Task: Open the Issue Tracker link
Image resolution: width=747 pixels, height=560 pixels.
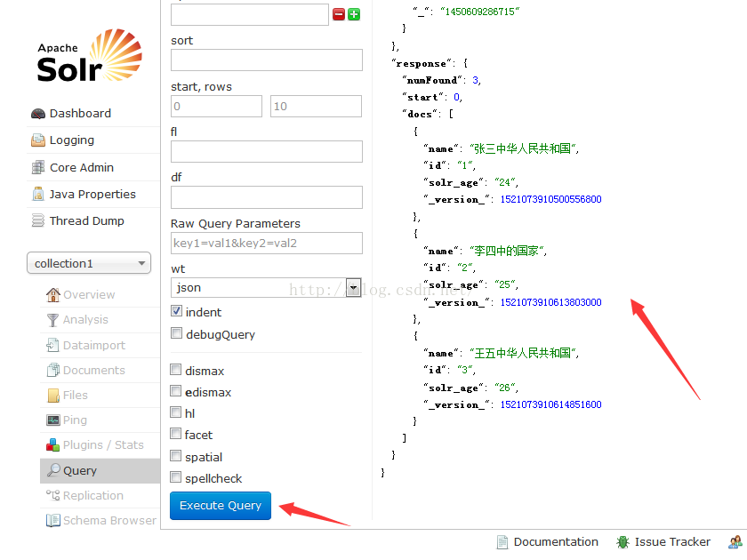Action: [x=672, y=542]
